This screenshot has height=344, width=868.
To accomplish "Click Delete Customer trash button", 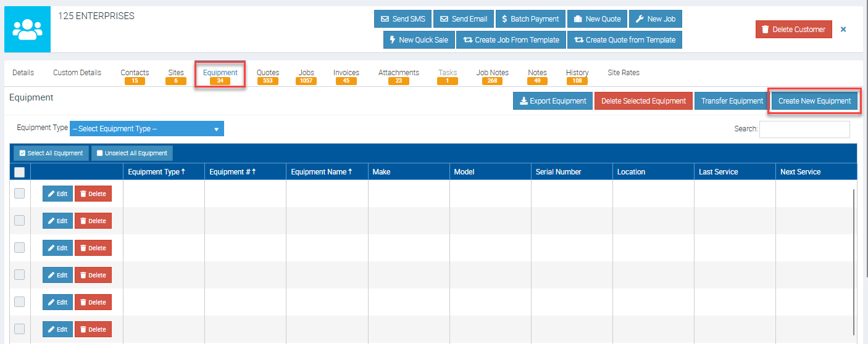I will [793, 29].
